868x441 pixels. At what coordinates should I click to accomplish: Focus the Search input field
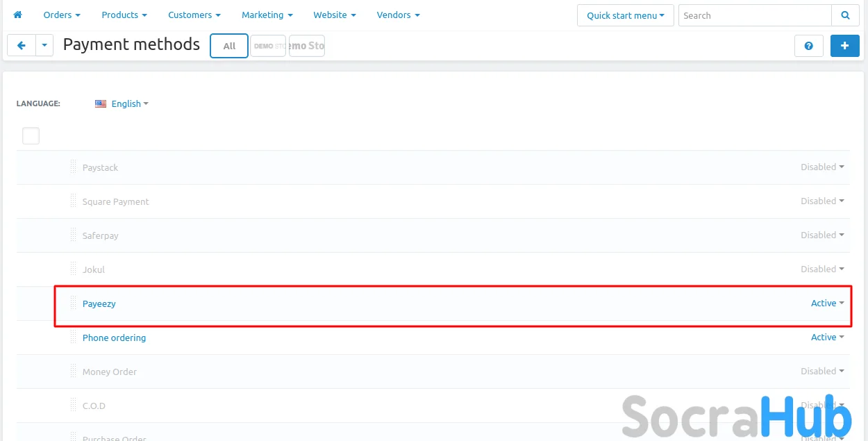[755, 15]
